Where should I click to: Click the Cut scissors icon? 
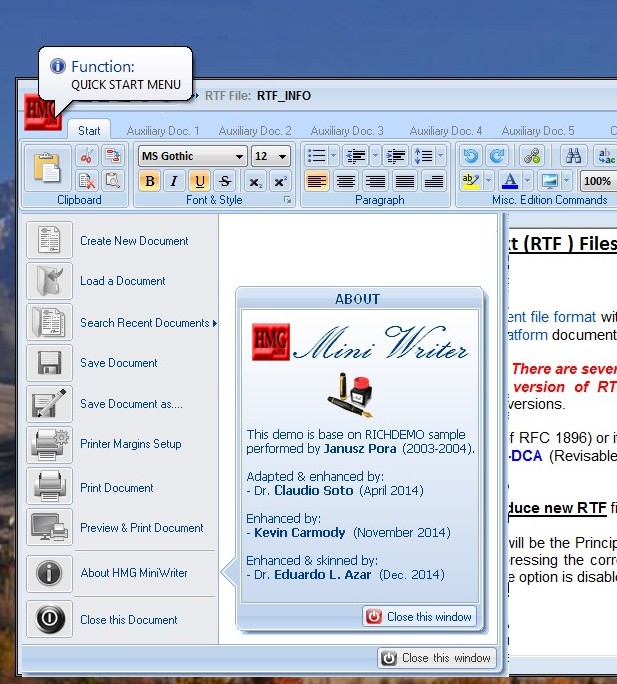[87, 156]
